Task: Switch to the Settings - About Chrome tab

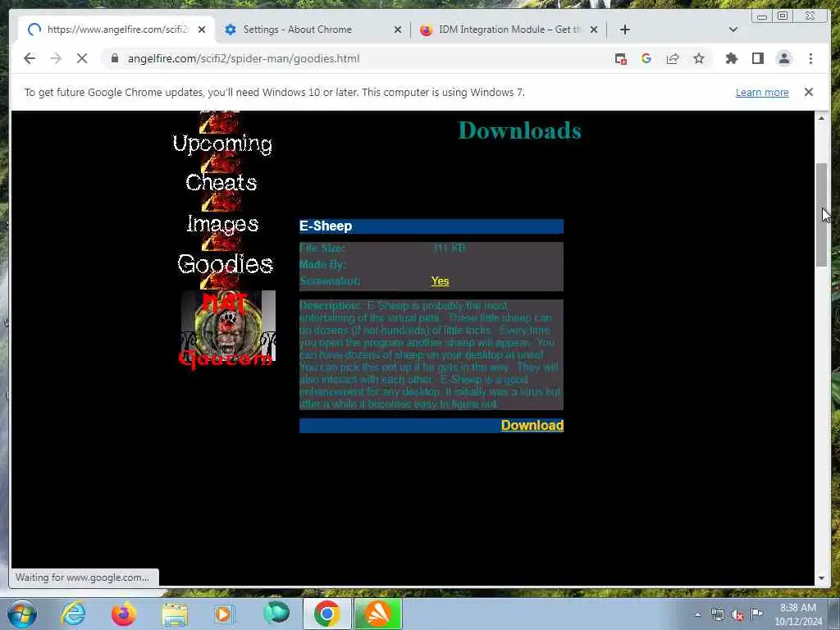Action: pyautogui.click(x=313, y=30)
